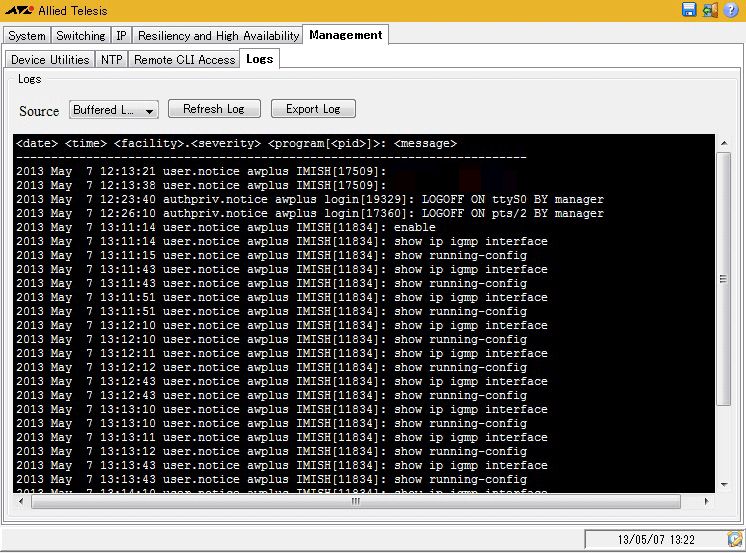Switch to the IP tab
The height and width of the screenshot is (553, 746).
pyautogui.click(x=121, y=36)
